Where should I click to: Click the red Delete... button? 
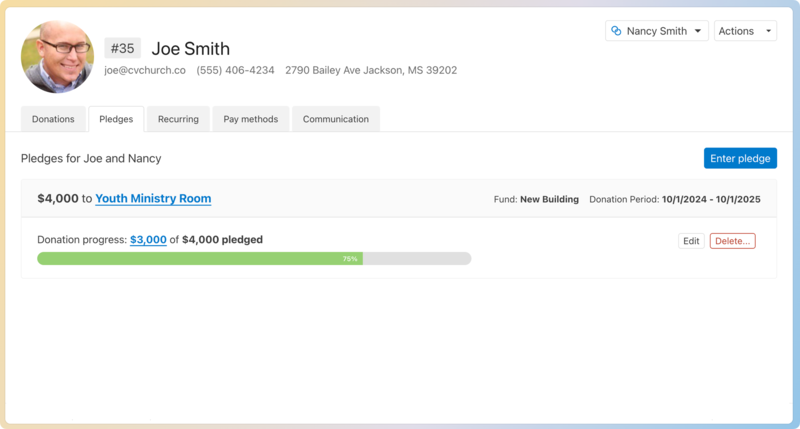pyautogui.click(x=732, y=241)
